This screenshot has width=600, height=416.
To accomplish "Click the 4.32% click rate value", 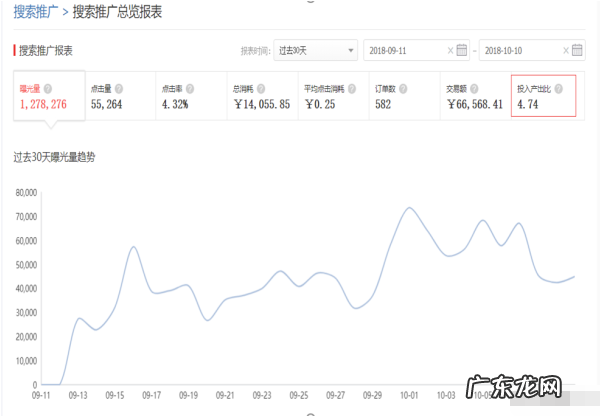I will point(175,104).
